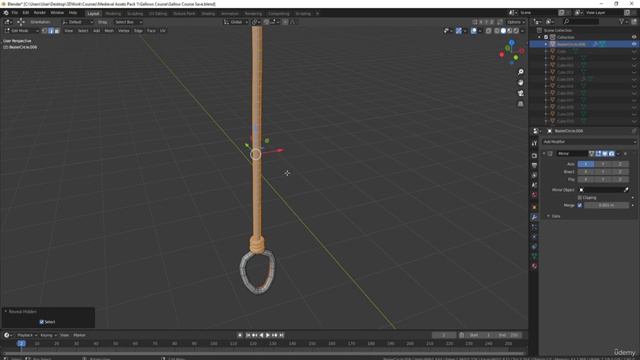
Task: Open the Playback dropdown in the timeline
Action: [x=27, y=335]
